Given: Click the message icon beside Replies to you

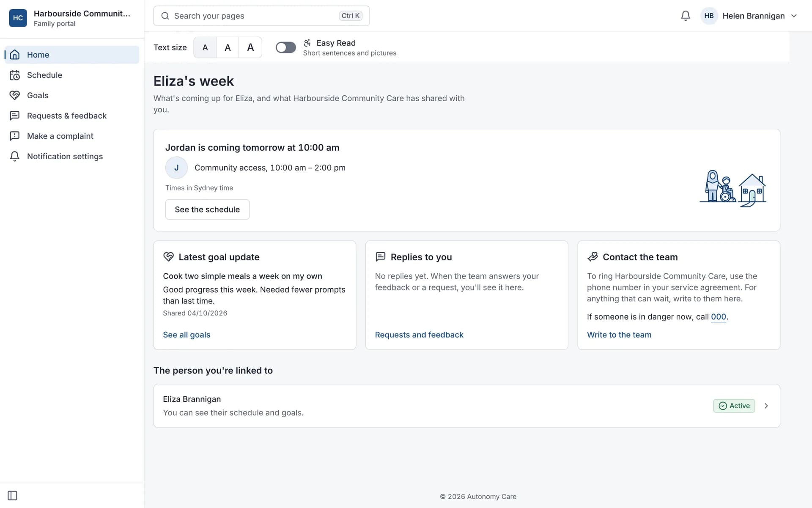Looking at the screenshot, I should point(380,257).
